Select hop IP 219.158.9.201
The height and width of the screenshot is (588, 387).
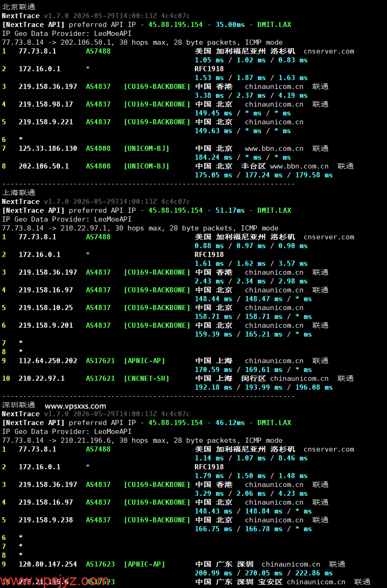tap(46, 325)
